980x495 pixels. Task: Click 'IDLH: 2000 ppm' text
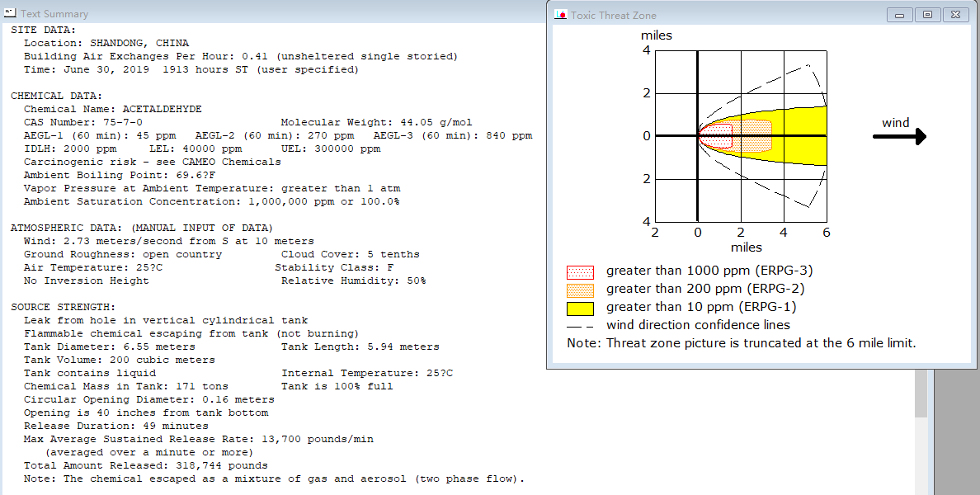70,148
